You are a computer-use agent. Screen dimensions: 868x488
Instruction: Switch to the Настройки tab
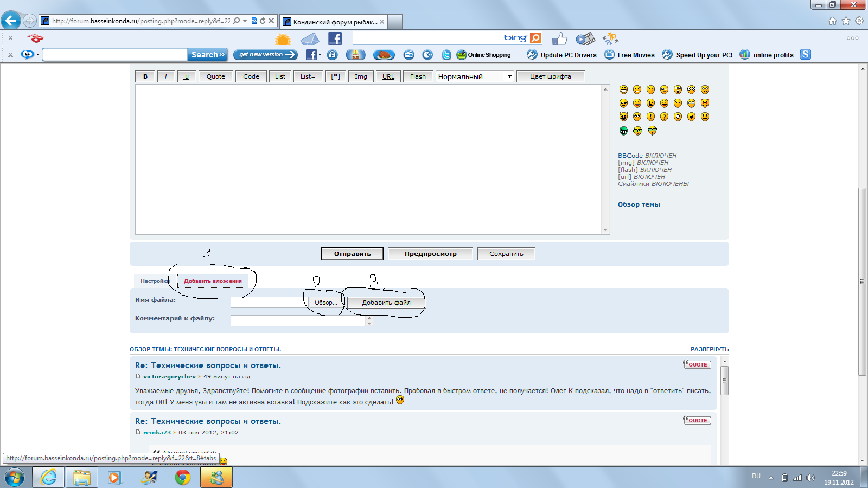click(155, 281)
